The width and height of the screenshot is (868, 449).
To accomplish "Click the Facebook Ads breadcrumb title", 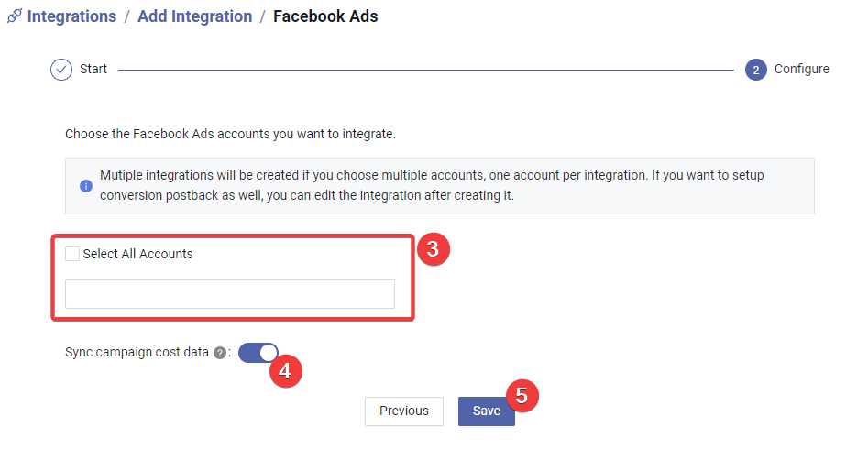I will 325,16.
